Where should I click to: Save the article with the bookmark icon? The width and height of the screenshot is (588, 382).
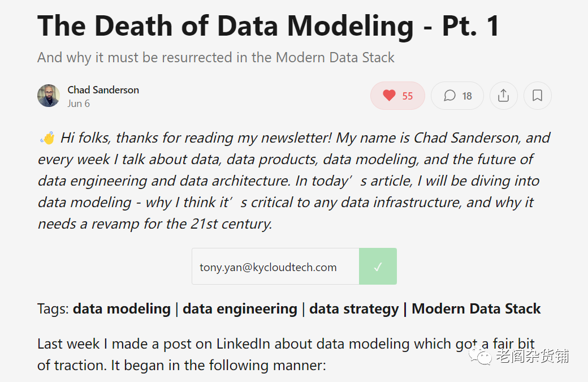(537, 96)
